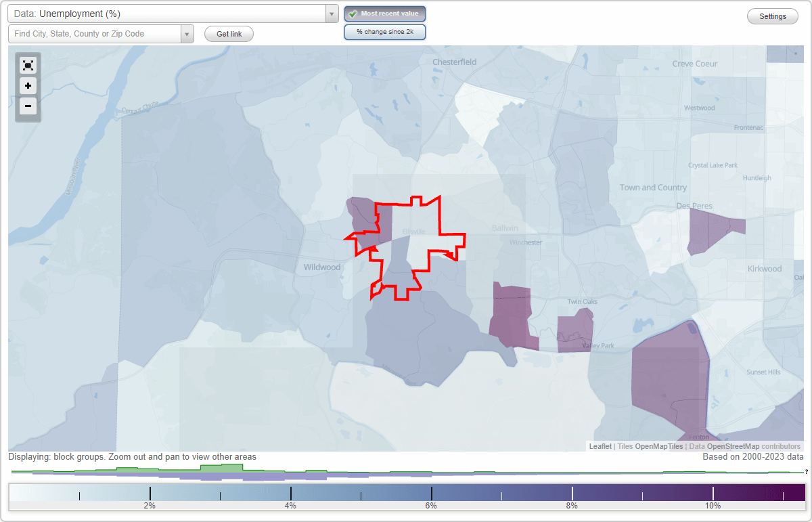This screenshot has height=522, width=812.
Task: Expand the data selector arrow
Action: coord(332,14)
